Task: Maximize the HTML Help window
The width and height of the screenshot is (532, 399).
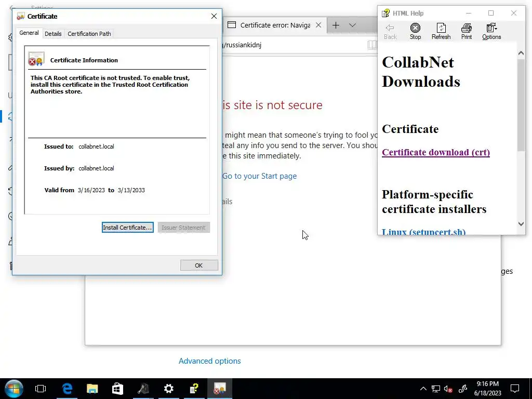Action: 491,13
